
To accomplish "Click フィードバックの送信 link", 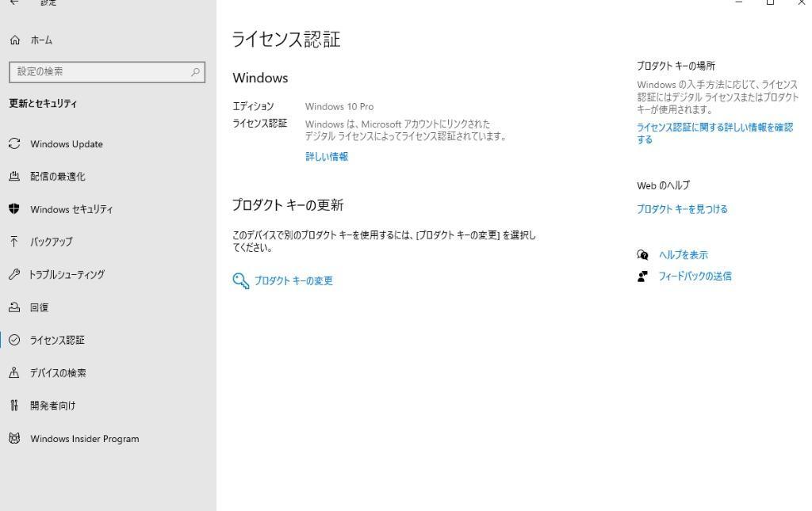I will (x=695, y=276).
